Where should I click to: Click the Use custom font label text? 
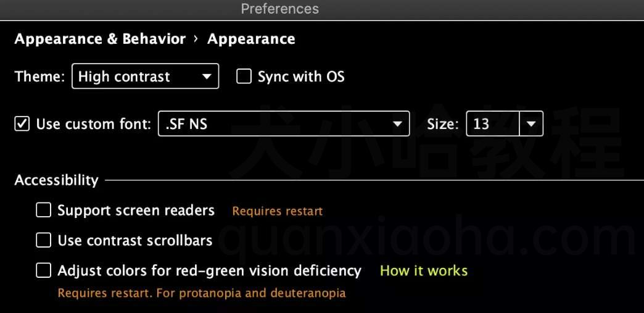point(94,124)
